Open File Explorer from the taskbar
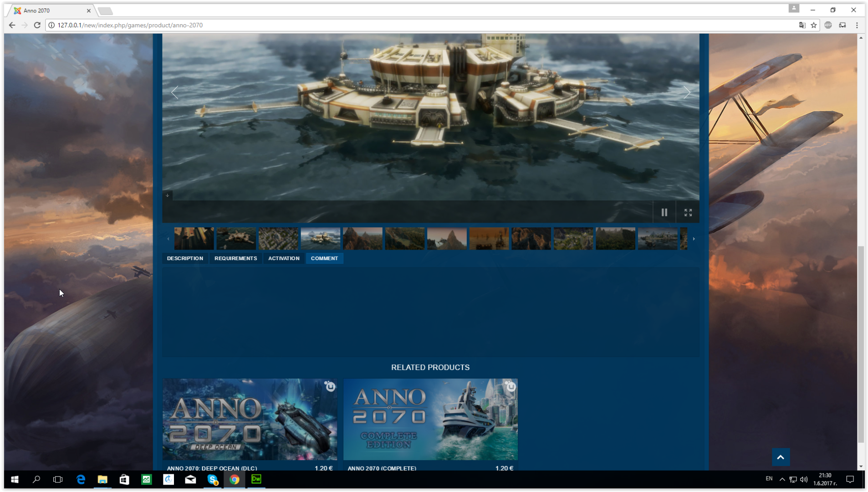The image size is (868, 492). click(102, 479)
